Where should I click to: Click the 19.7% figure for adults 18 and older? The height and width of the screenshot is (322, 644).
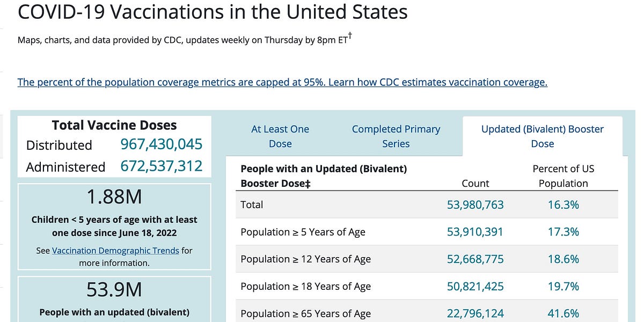click(x=563, y=286)
